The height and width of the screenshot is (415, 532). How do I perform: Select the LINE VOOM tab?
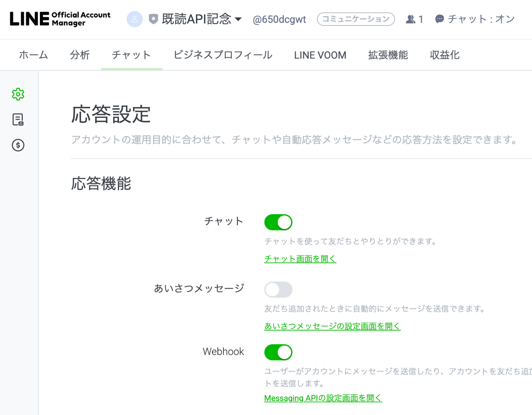pyautogui.click(x=320, y=55)
